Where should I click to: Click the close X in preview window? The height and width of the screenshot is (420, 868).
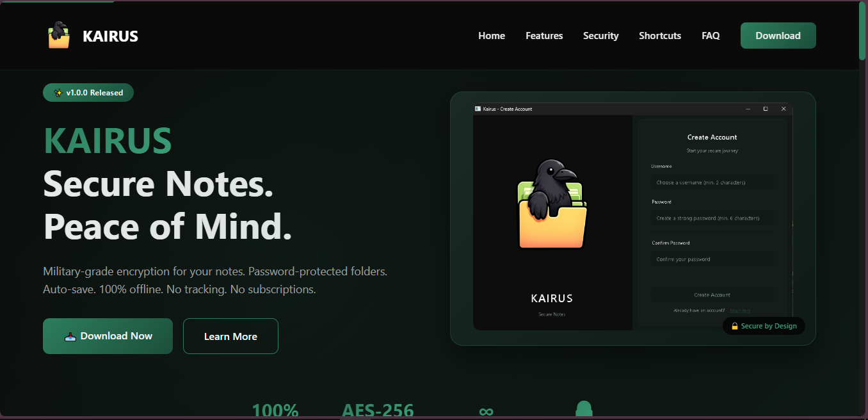coord(784,109)
